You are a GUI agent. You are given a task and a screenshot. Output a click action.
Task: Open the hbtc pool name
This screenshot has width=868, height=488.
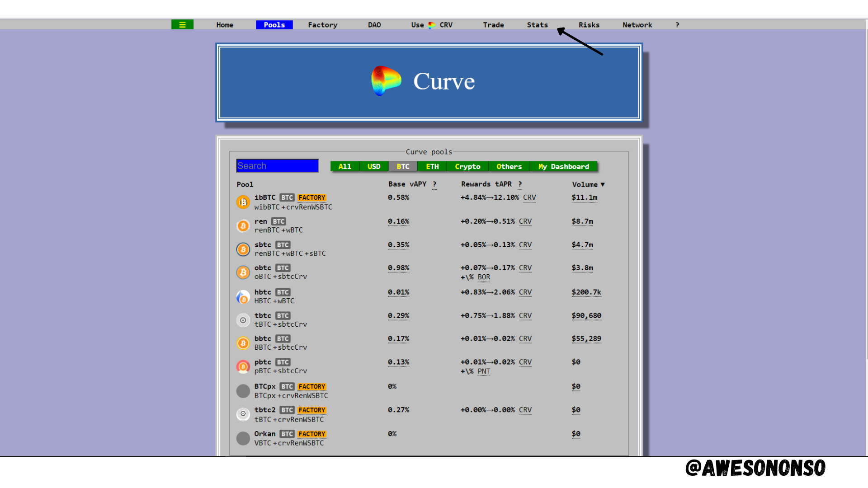(263, 293)
